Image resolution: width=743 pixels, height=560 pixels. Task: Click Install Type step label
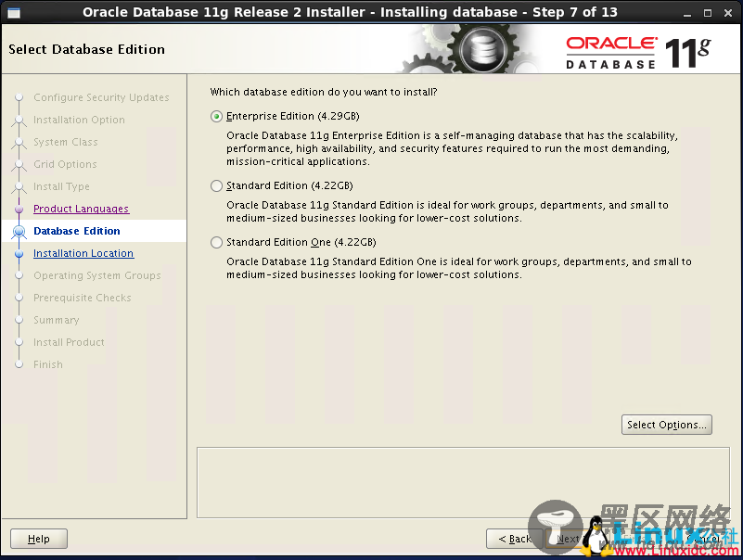point(61,186)
